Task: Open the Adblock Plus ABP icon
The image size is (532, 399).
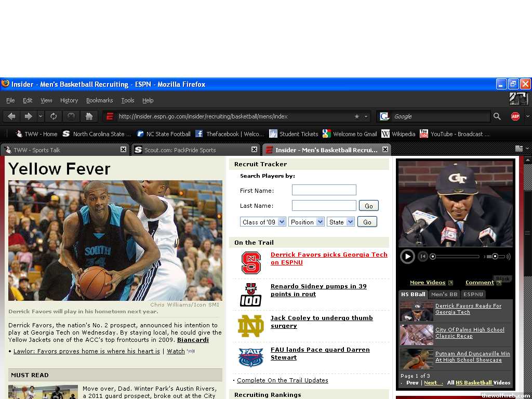Action: 515,116
